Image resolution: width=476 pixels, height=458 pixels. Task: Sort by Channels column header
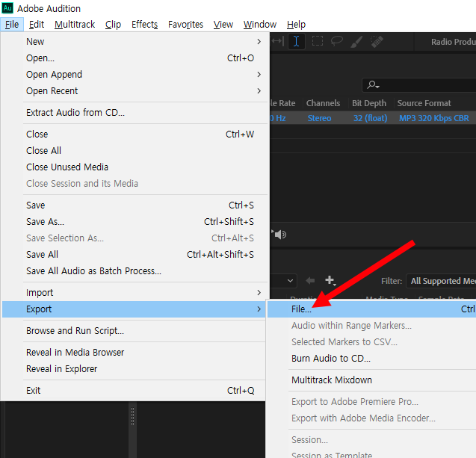323,103
